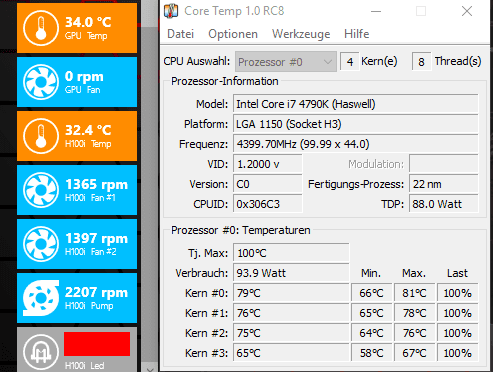Click the Thread(s) count field 8

coord(421,62)
